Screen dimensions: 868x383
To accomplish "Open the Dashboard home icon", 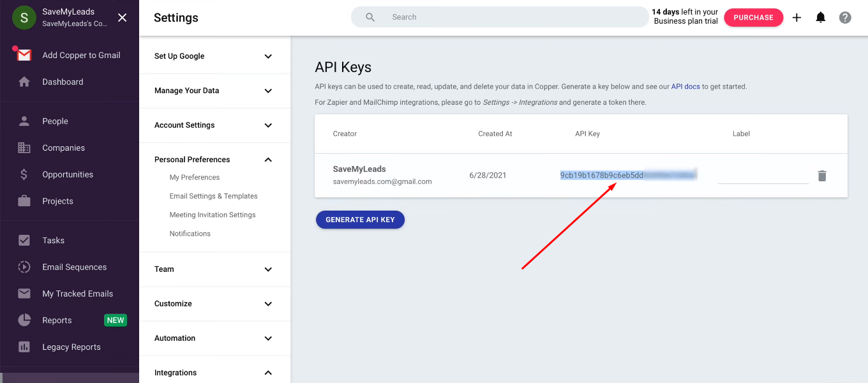I will coord(24,82).
